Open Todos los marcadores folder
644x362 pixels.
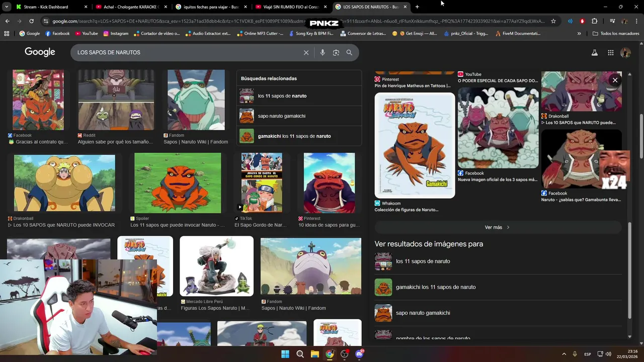[x=616, y=33]
